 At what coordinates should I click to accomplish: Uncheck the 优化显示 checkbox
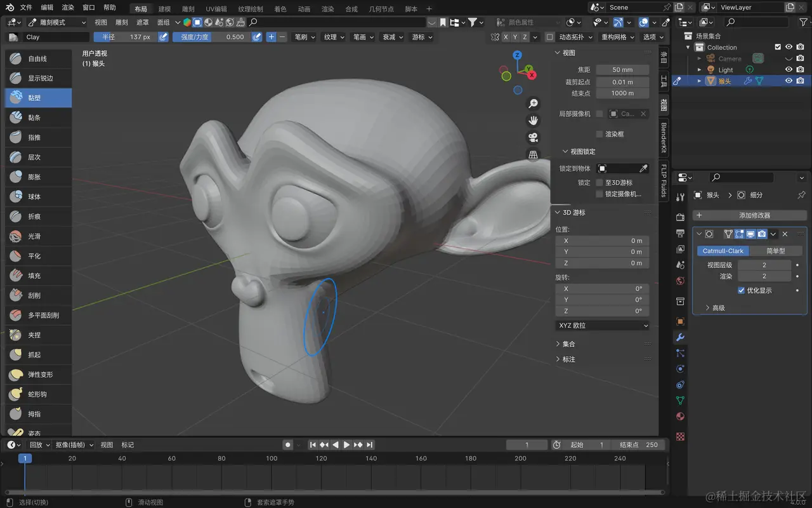(742, 290)
